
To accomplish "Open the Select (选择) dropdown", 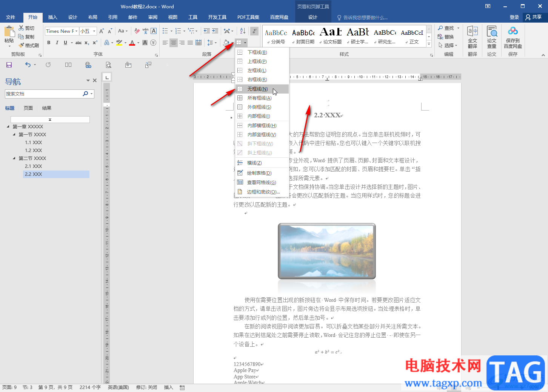I will click(448, 45).
